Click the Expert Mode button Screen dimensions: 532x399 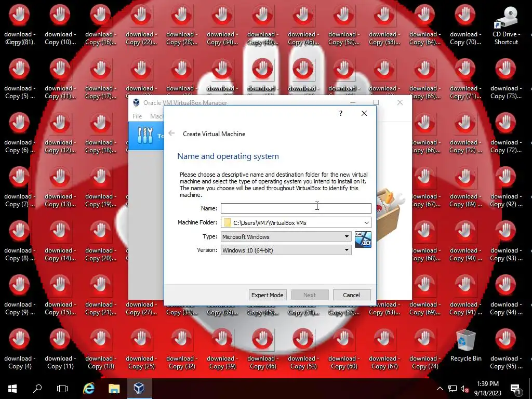pyautogui.click(x=268, y=295)
